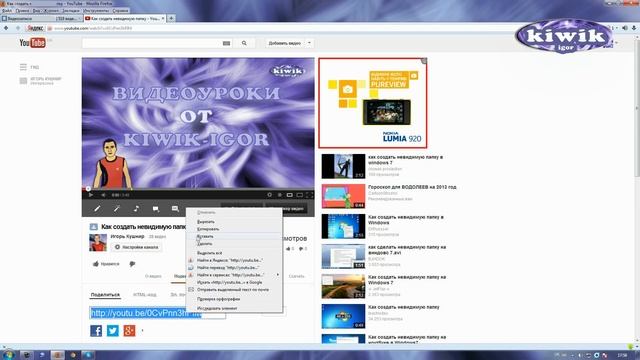Image resolution: width=640 pixels, height=360 pixels.
Task: Open related video невидимую папку в windows 7
Action: [x=405, y=160]
